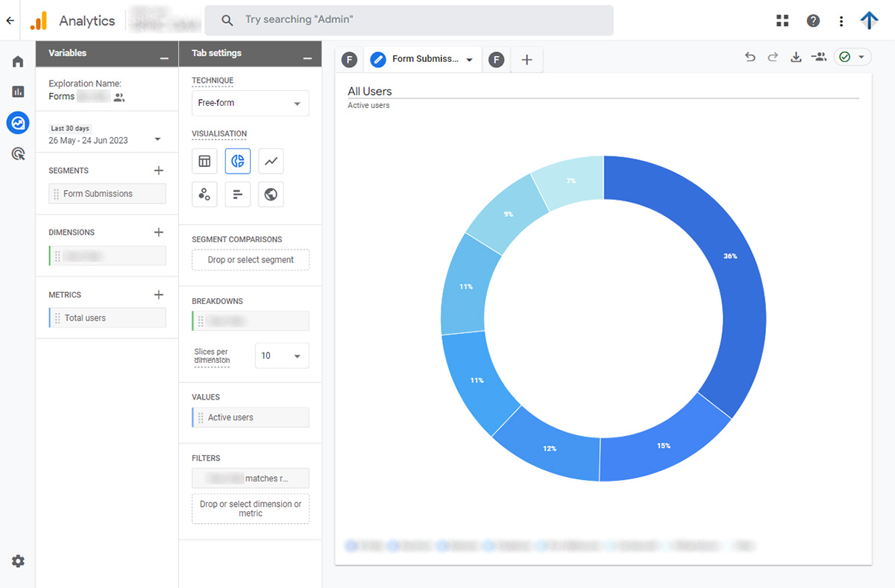The width and height of the screenshot is (895, 588).
Task: Open the Google apps grid icon
Action: point(782,21)
